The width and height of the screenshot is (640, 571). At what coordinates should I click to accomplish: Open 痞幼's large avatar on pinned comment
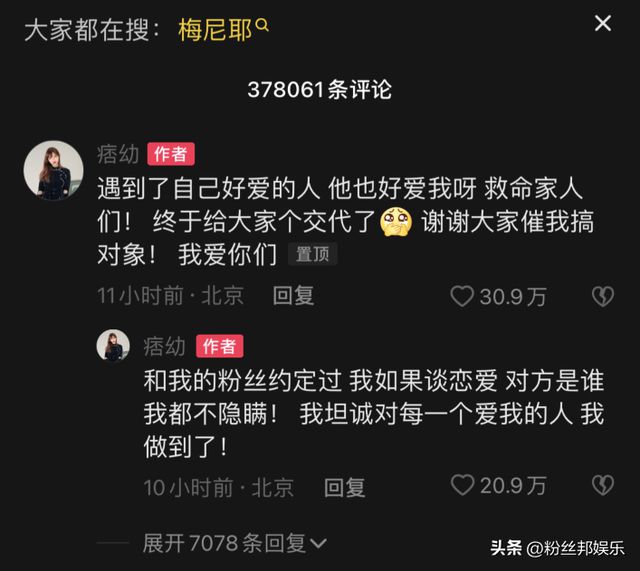[x=53, y=170]
